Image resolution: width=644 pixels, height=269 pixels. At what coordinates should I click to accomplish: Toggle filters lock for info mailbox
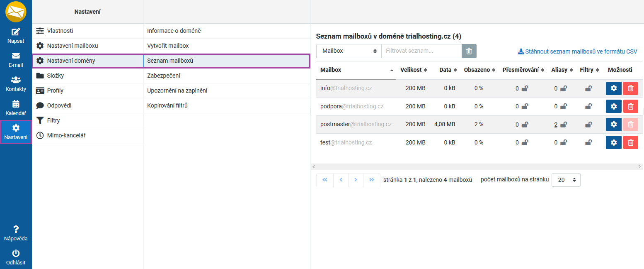coord(588,88)
